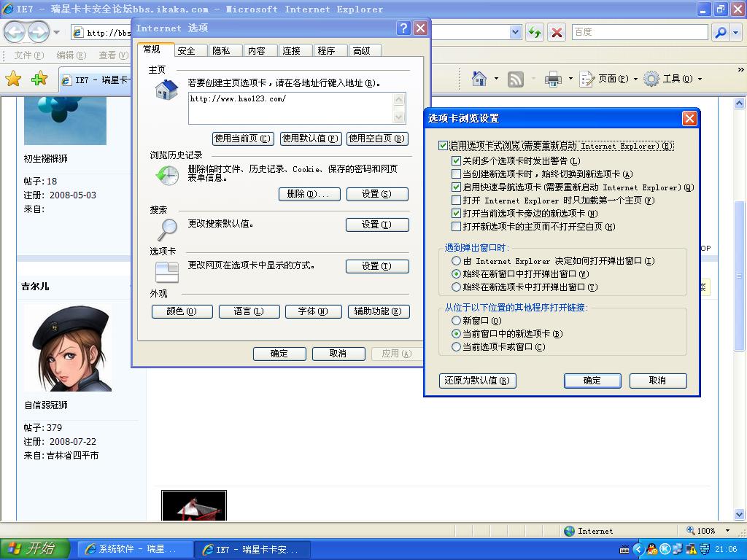Image resolution: width=747 pixels, height=560 pixels.
Task: Click the blue house icon in the home page section
Action: coord(166,90)
